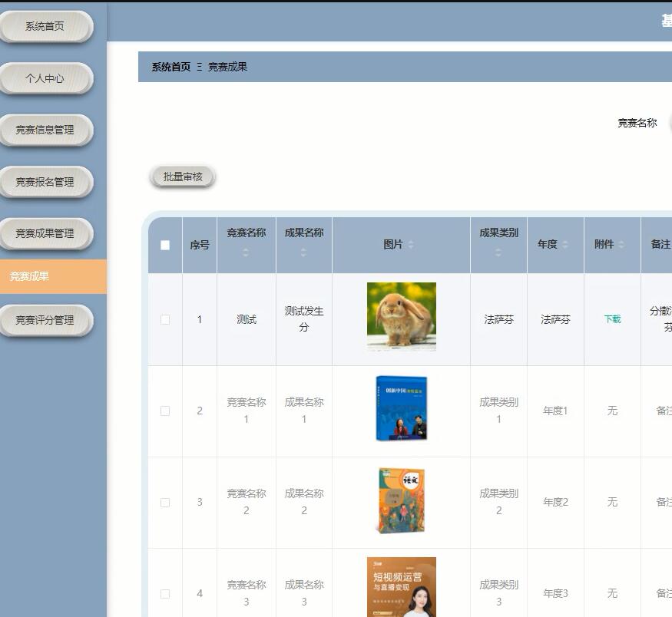Check the checkbox for row 4

pos(165,594)
